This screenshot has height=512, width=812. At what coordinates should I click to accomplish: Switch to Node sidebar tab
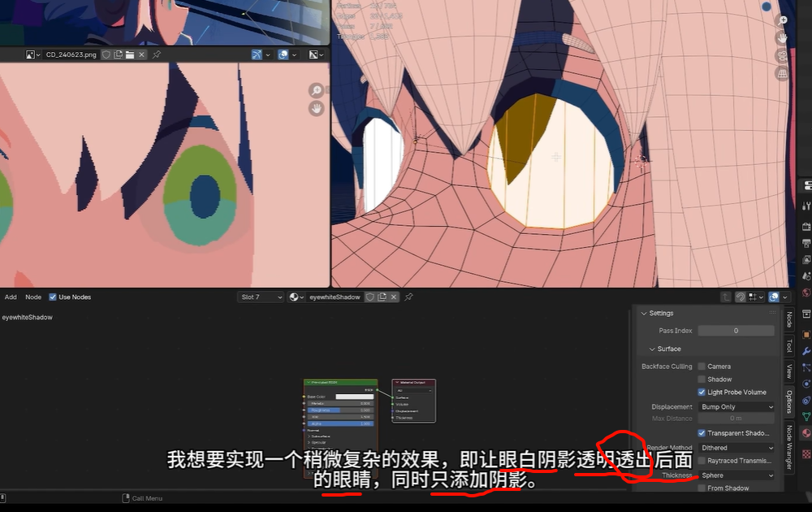coord(789,319)
